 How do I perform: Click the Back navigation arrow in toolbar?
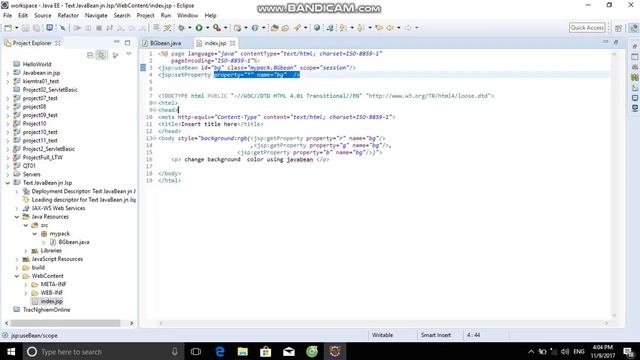point(390,28)
